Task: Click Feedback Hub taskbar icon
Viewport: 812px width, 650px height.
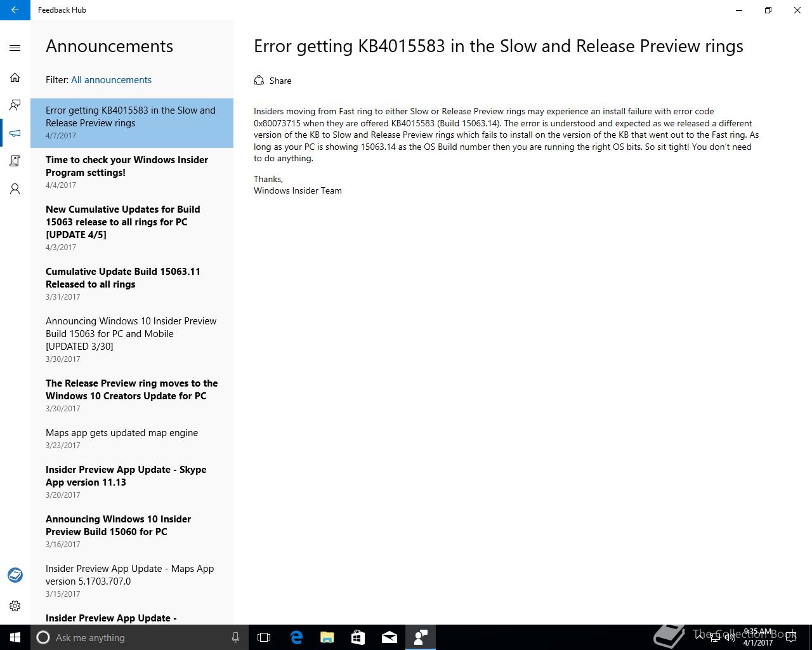Action: [x=421, y=637]
